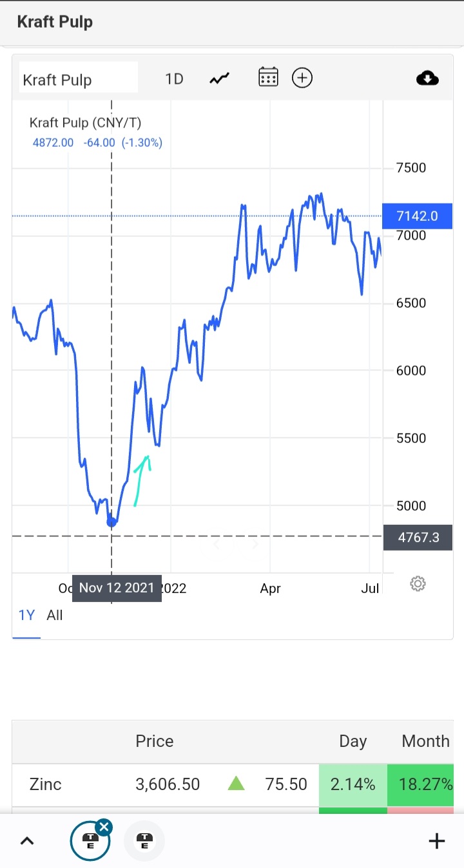The height and width of the screenshot is (868, 464).
Task: Close the active browser tab
Action: click(x=104, y=827)
